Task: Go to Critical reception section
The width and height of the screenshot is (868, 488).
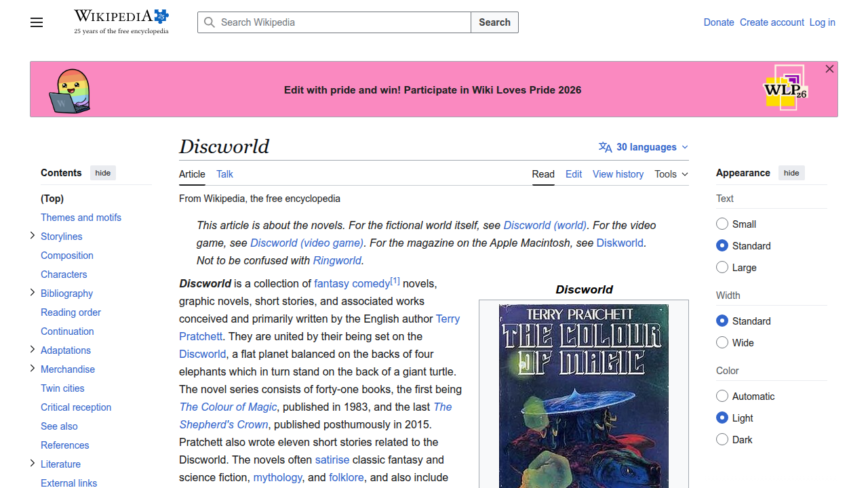Action: click(x=76, y=407)
